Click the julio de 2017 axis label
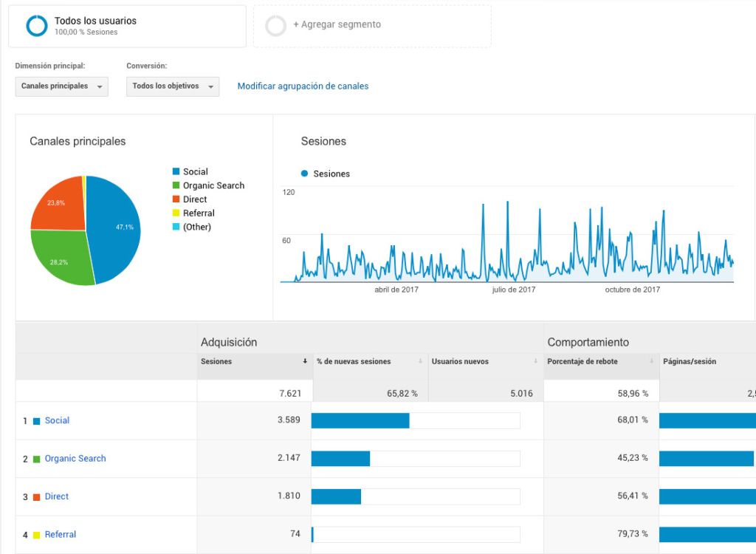756x554 pixels. 514,290
